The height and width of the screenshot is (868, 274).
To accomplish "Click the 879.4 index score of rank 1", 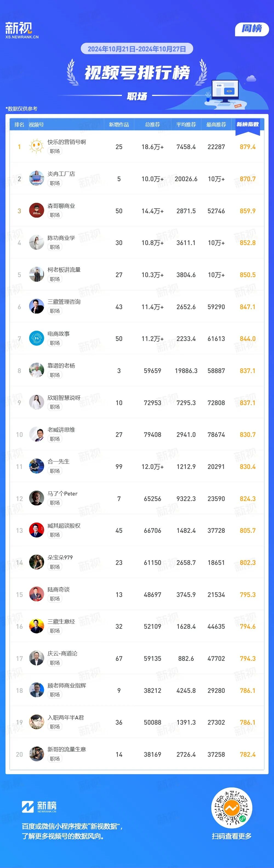I will pos(247,147).
